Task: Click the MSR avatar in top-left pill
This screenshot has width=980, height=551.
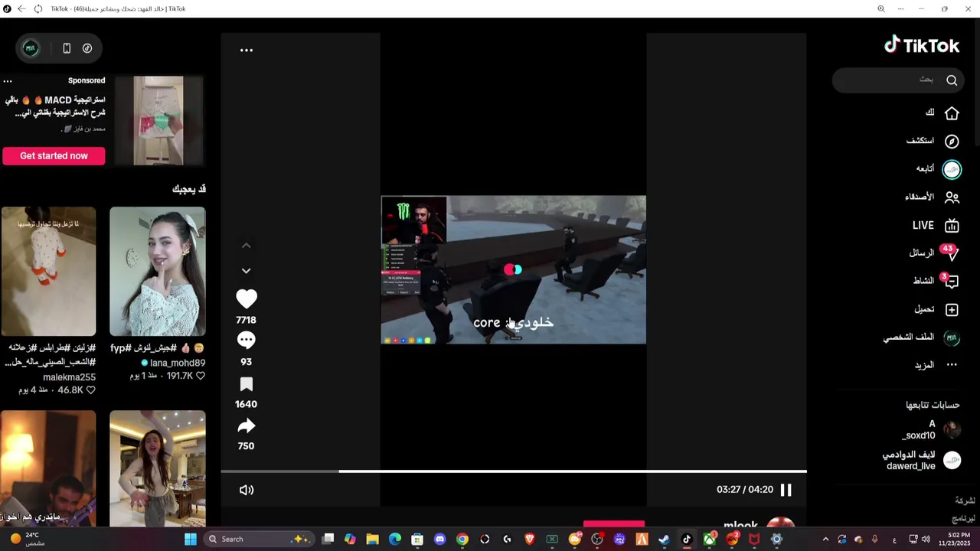Action: (x=31, y=48)
